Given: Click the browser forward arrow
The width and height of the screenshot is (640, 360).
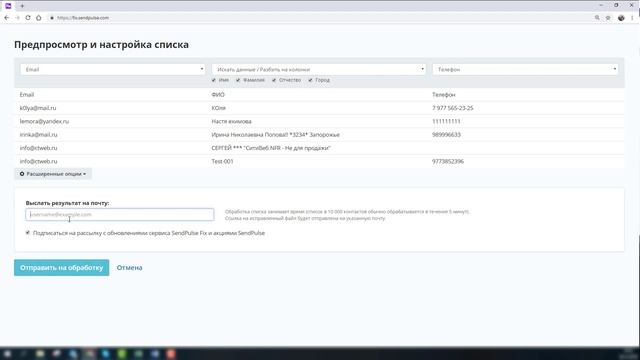Looking at the screenshot, I should 18,18.
